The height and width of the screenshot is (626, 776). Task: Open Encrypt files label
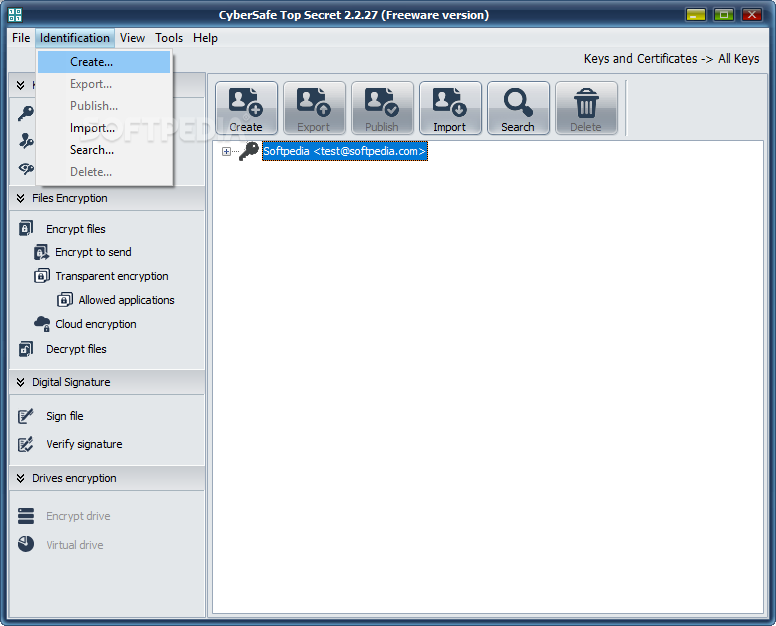(76, 229)
